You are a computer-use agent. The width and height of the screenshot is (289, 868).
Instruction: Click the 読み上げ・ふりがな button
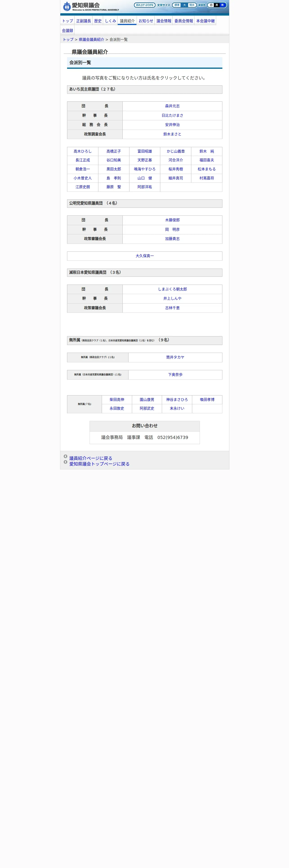click(145, 5)
